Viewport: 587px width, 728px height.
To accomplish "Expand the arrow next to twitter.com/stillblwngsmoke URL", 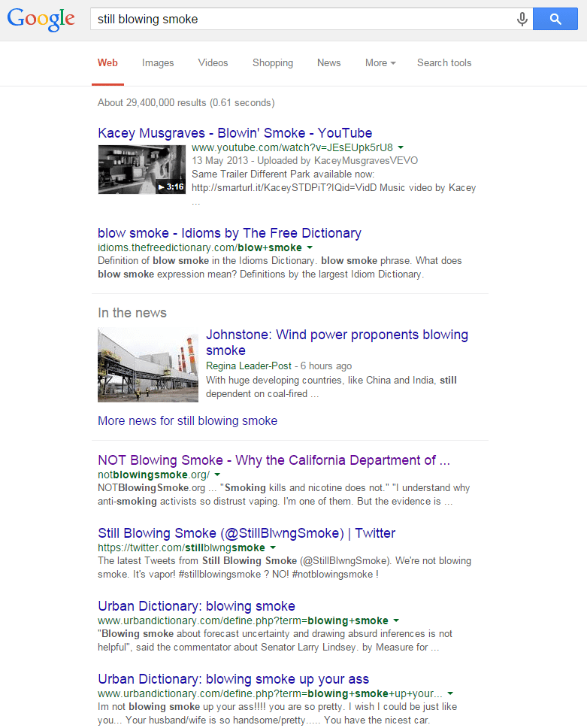I will coord(274,548).
